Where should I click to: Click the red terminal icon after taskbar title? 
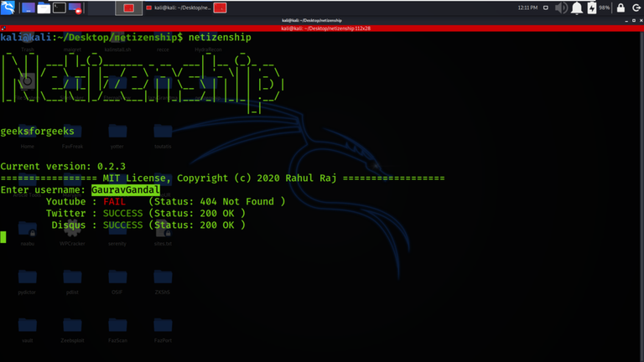(221, 8)
